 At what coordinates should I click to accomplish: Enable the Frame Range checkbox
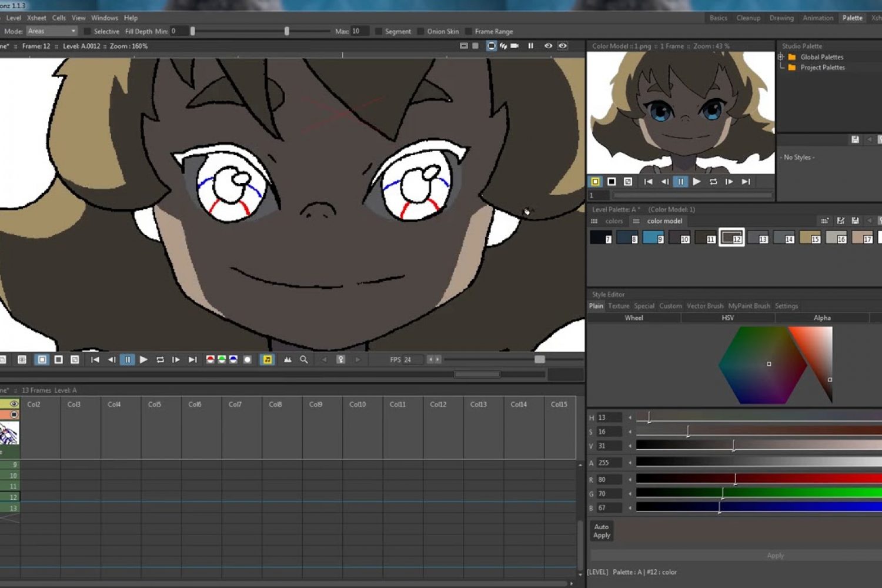pos(469,32)
